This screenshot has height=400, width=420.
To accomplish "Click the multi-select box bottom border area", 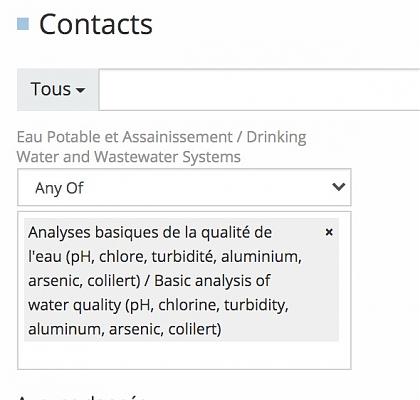I will click(x=184, y=369).
